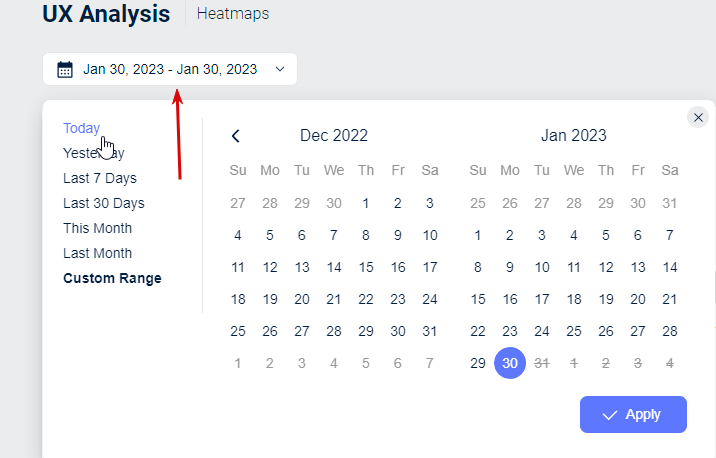Screen dimensions: 716x458
Task: Select This Month preset
Action: point(97,228)
